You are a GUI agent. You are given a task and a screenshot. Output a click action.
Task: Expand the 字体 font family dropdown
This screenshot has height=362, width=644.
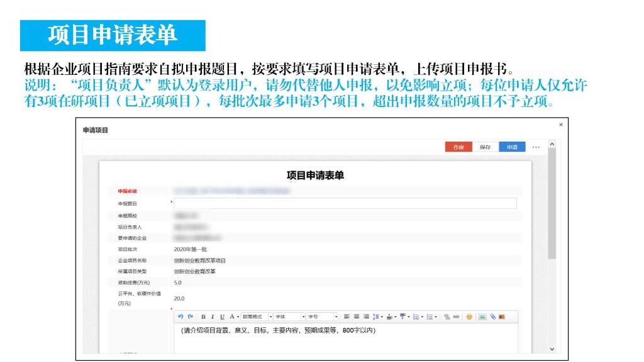tap(289, 316)
